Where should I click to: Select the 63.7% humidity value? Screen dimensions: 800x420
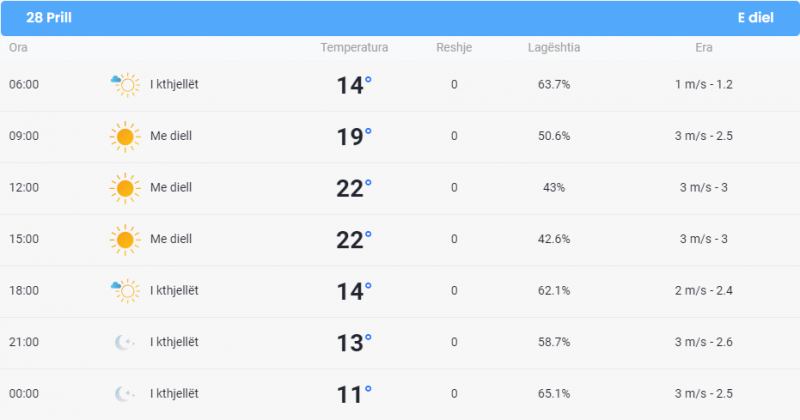click(554, 84)
